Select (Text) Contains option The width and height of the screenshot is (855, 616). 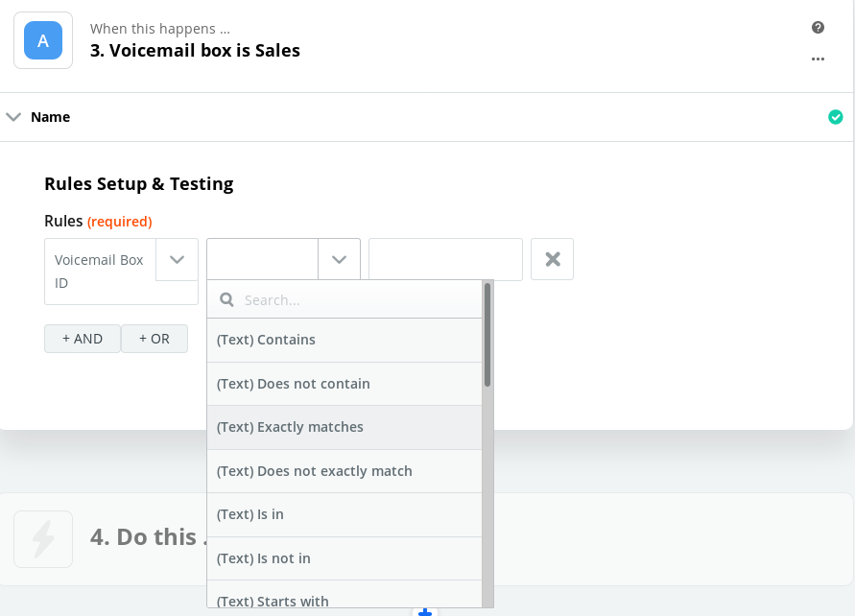(344, 341)
